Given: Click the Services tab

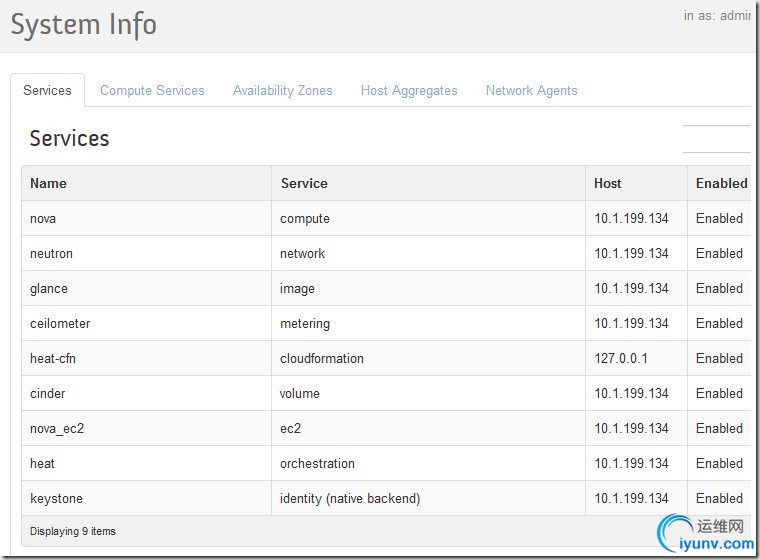Looking at the screenshot, I should 47,90.
